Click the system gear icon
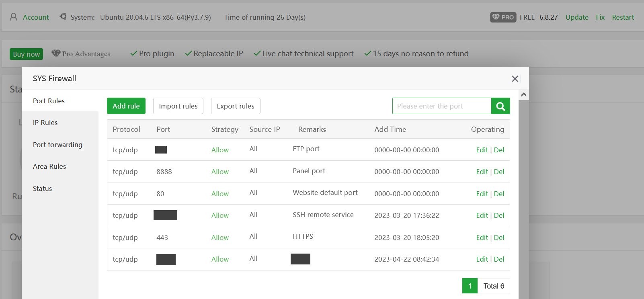 click(63, 17)
